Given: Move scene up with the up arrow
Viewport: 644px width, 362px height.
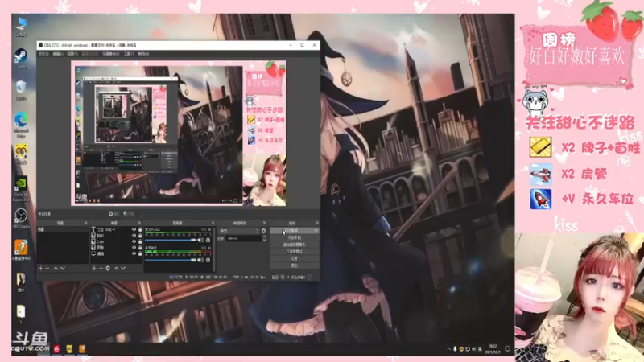Looking at the screenshot, I should 56,269.
